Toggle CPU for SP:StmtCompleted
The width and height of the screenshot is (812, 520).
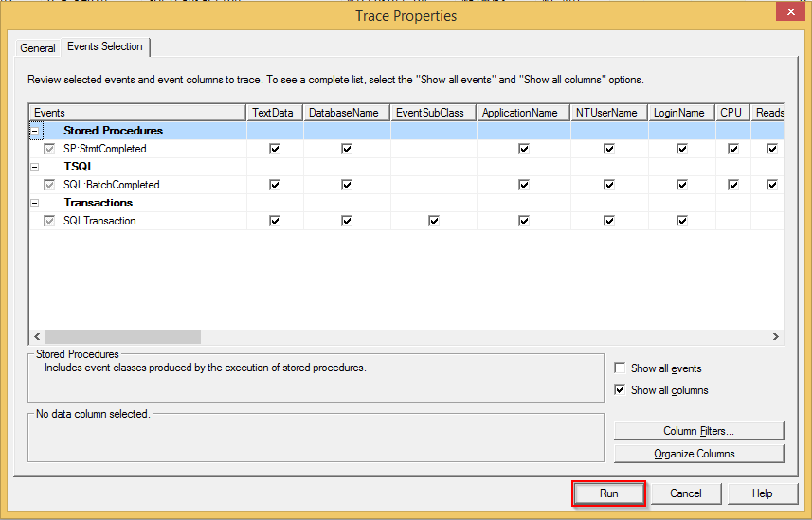[733, 149]
